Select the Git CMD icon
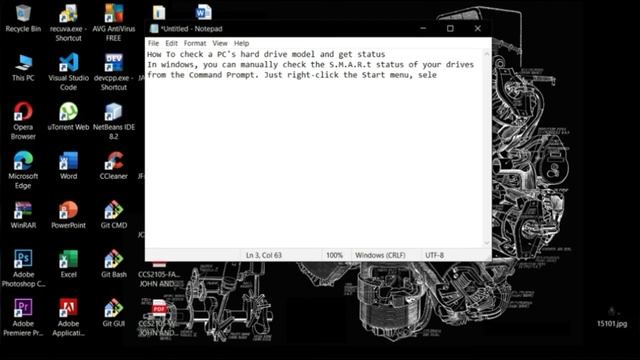The height and width of the screenshot is (360, 640). 113,215
